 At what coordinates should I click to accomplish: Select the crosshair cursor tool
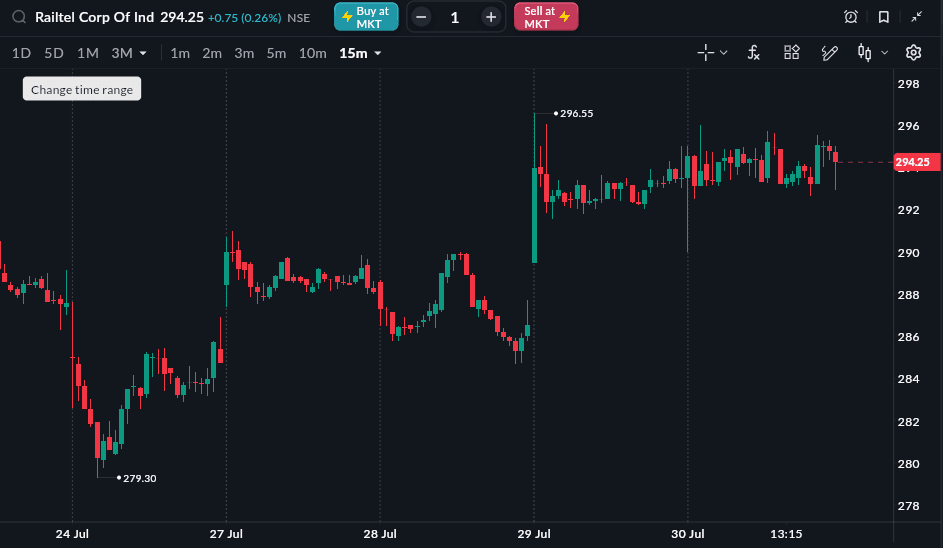(x=705, y=53)
